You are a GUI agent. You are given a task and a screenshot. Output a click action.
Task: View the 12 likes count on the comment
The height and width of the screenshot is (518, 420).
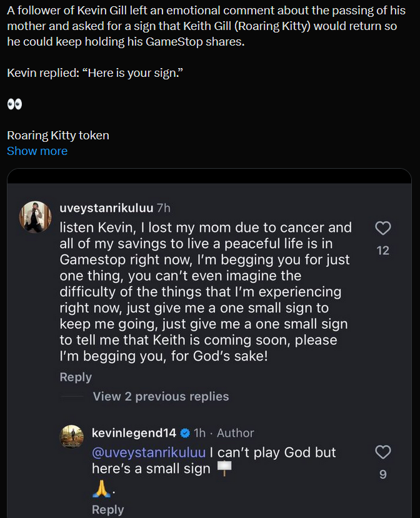(383, 251)
